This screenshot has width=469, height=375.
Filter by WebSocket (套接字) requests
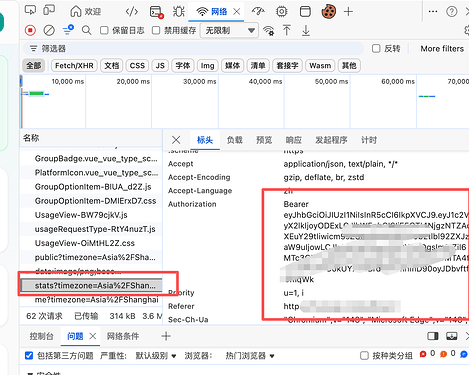[287, 65]
